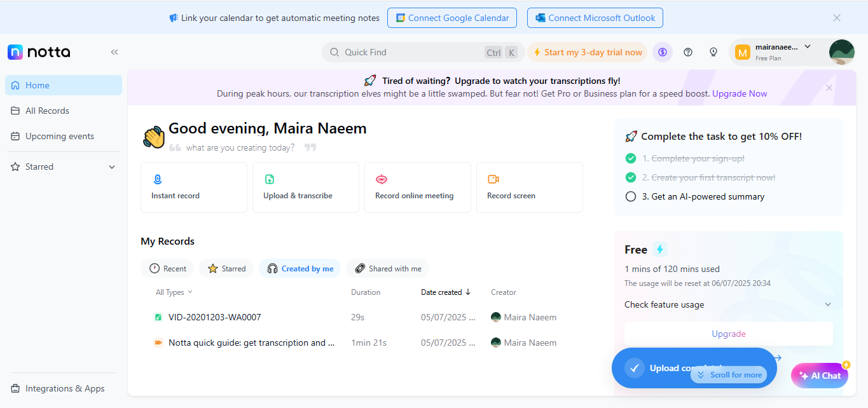Open the account name dropdown
The width and height of the screenshot is (868, 408).
[808, 46]
